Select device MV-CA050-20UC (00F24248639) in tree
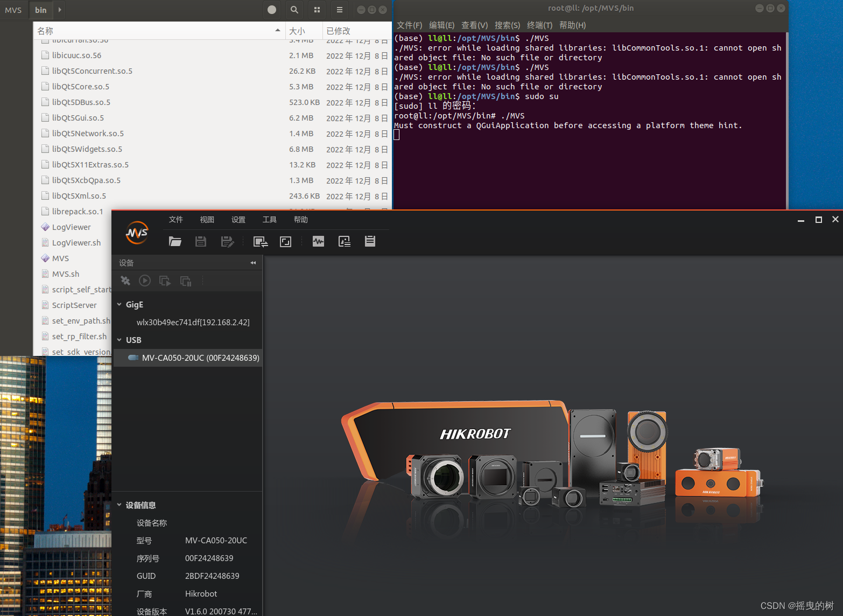Viewport: 843px width, 616px height. point(187,358)
